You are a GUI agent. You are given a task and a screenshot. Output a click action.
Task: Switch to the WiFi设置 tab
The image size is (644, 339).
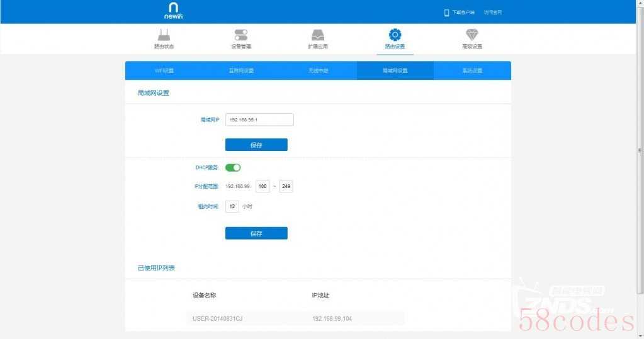point(164,70)
